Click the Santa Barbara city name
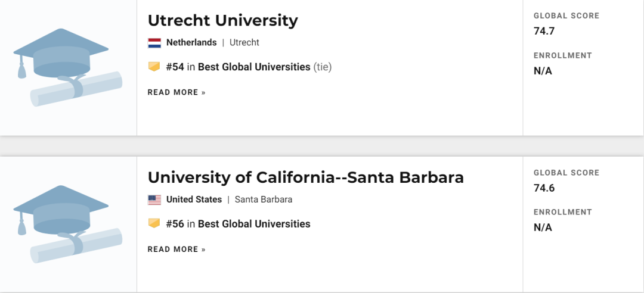644x293 pixels. pos(264,200)
